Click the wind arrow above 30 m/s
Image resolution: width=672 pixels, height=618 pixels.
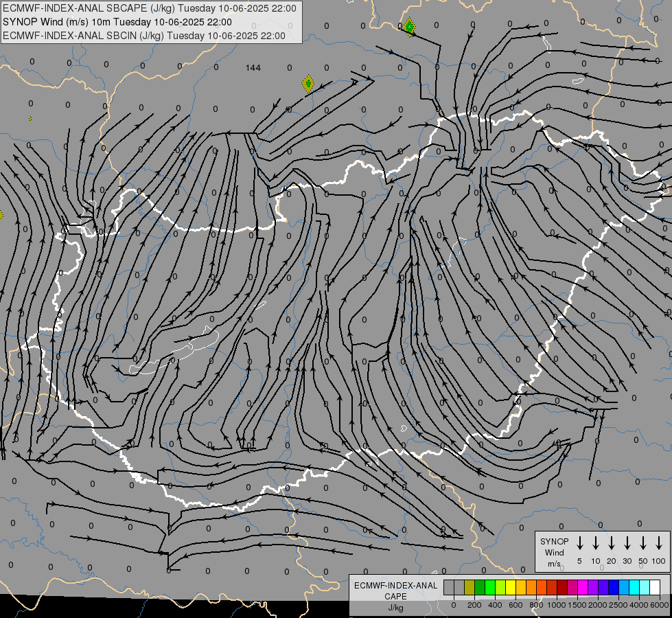pyautogui.click(x=627, y=542)
